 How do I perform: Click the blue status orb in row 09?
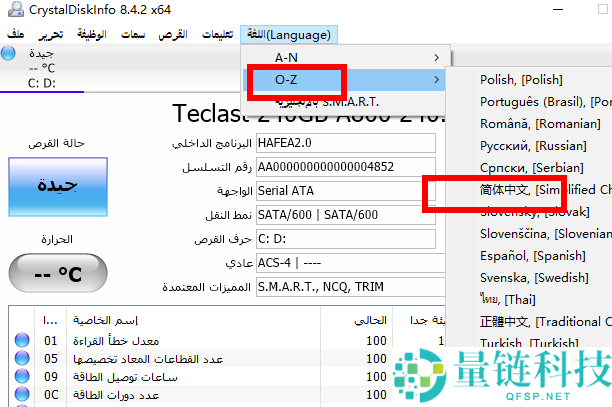[x=22, y=376]
